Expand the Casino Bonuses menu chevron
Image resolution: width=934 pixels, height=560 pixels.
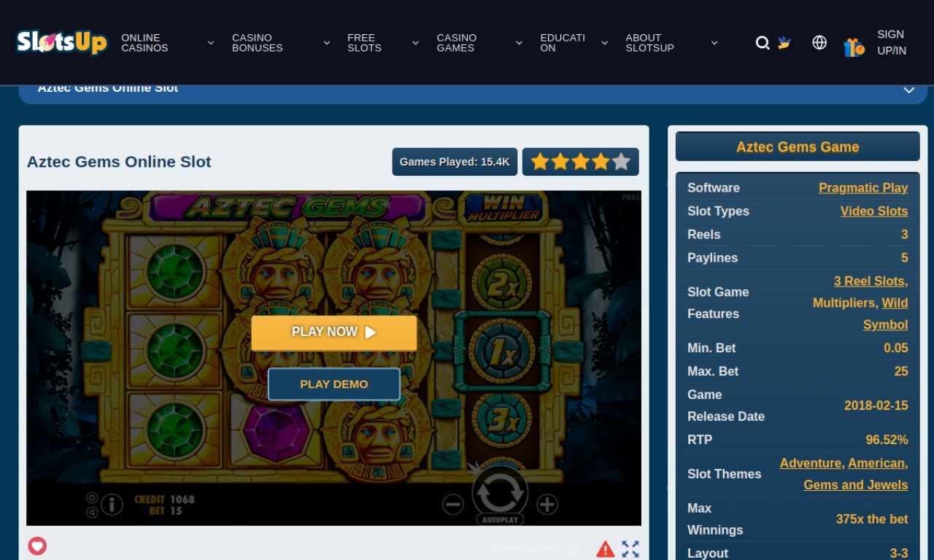click(x=327, y=43)
